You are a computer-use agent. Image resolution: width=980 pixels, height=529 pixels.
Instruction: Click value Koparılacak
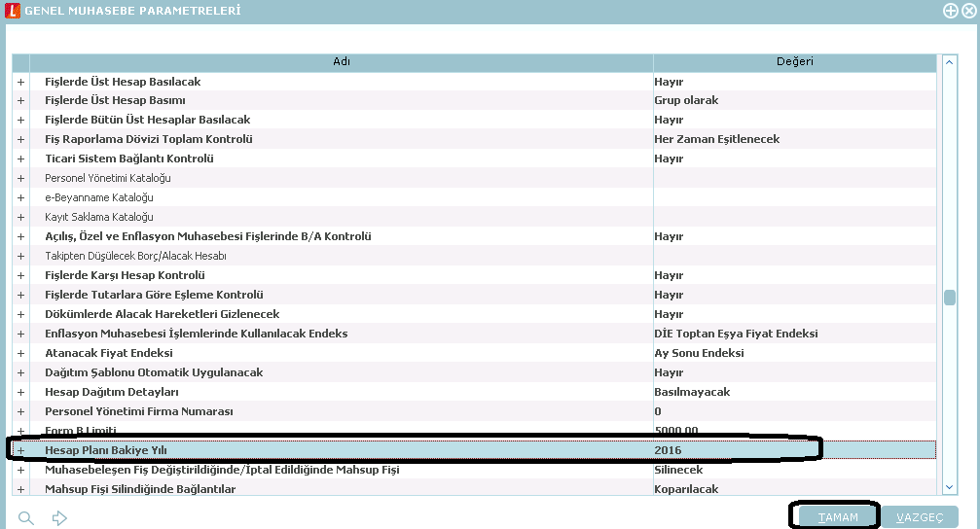pos(686,489)
